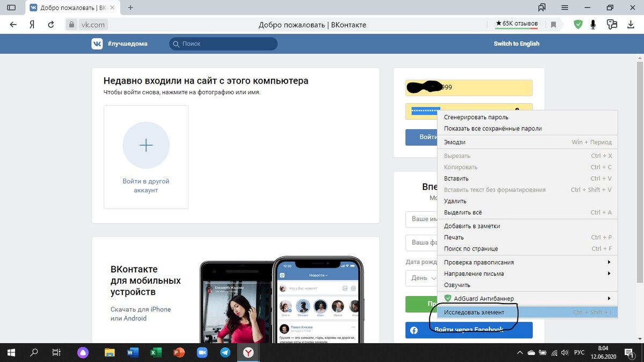644x362 pixels.
Task: Click the padlock site security icon
Action: pos(72,24)
